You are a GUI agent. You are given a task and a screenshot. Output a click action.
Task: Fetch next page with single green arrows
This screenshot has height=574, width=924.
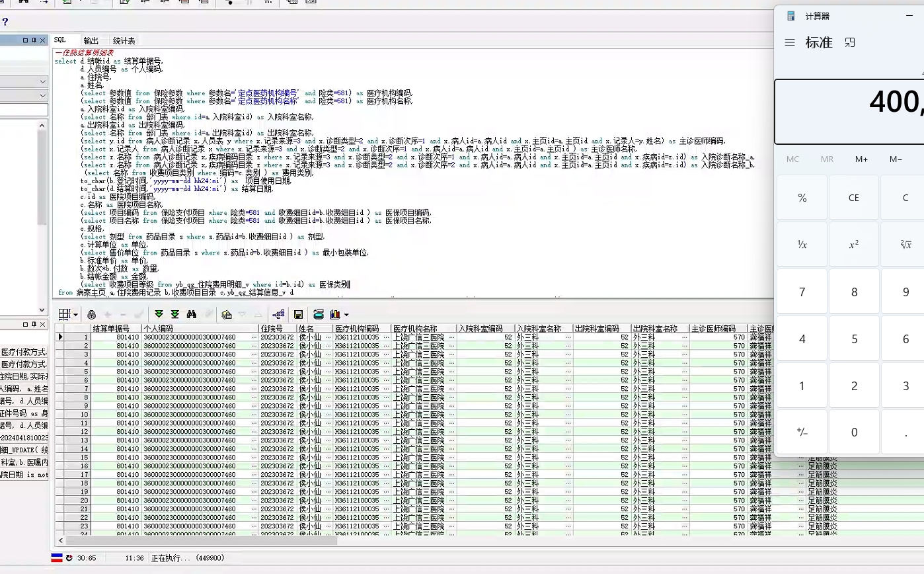pos(159,315)
